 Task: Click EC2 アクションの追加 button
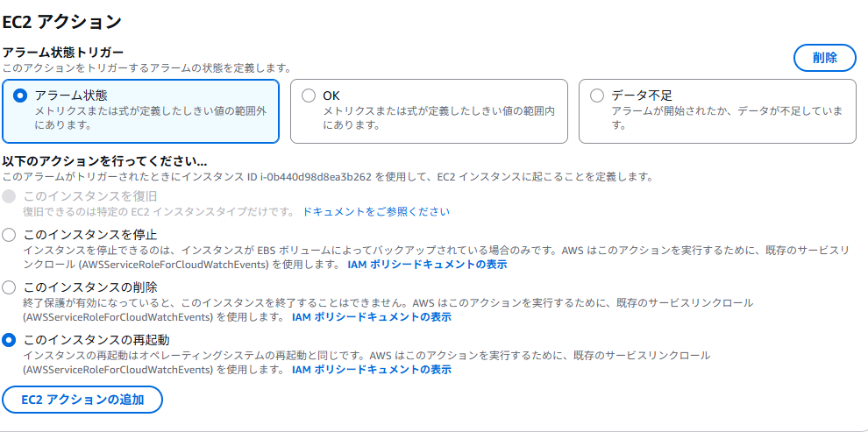82,400
